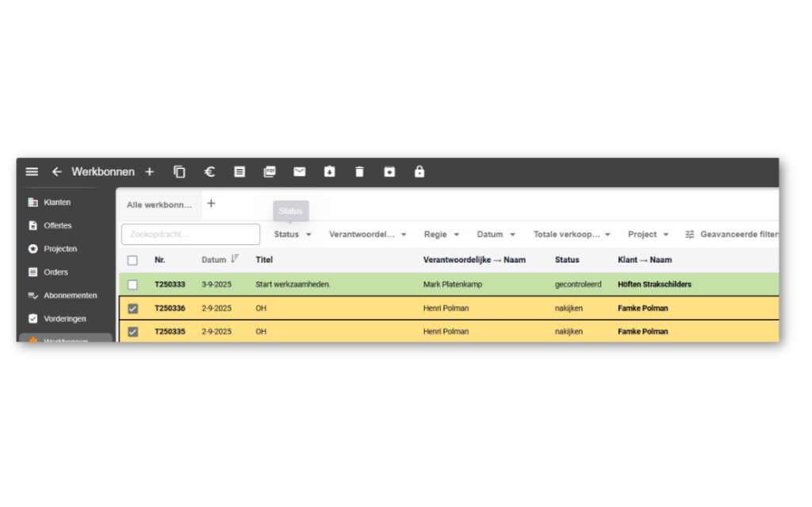
Task: Open the hamburger navigation menu
Action: coord(32,172)
